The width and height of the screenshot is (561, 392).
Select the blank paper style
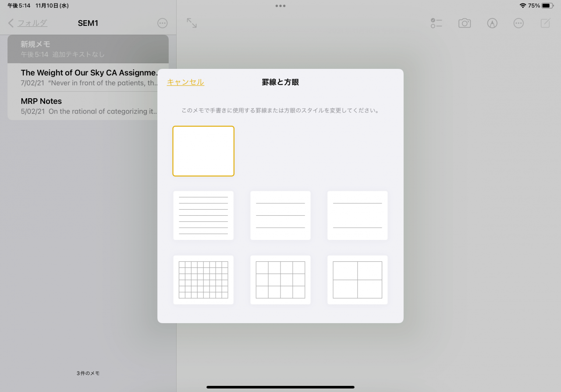tap(203, 151)
